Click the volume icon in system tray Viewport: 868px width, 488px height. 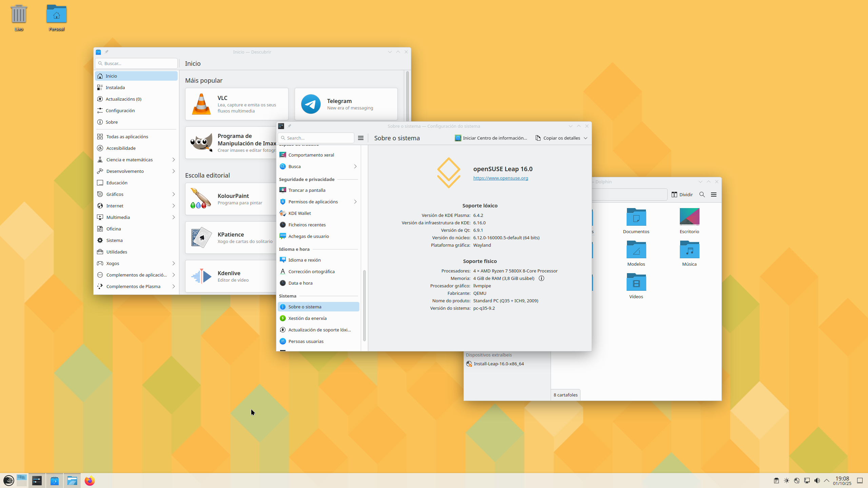pyautogui.click(x=817, y=481)
